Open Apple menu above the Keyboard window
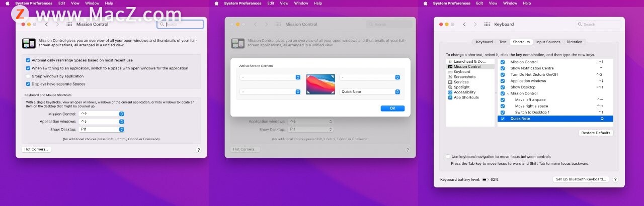The image size is (644, 206). point(425,3)
